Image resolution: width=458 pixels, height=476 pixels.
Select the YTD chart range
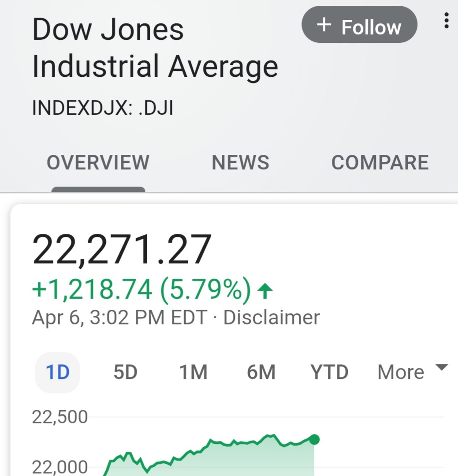click(x=329, y=372)
